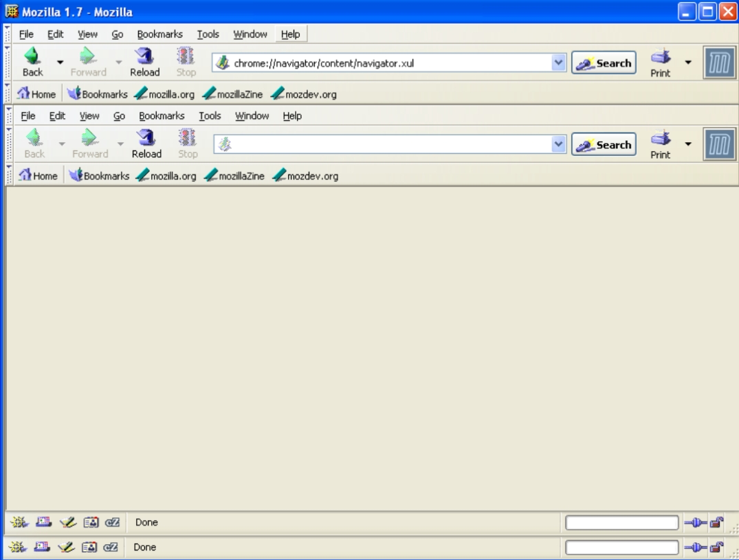Click the Mozilla throbber logo in outer toolbar

point(719,63)
